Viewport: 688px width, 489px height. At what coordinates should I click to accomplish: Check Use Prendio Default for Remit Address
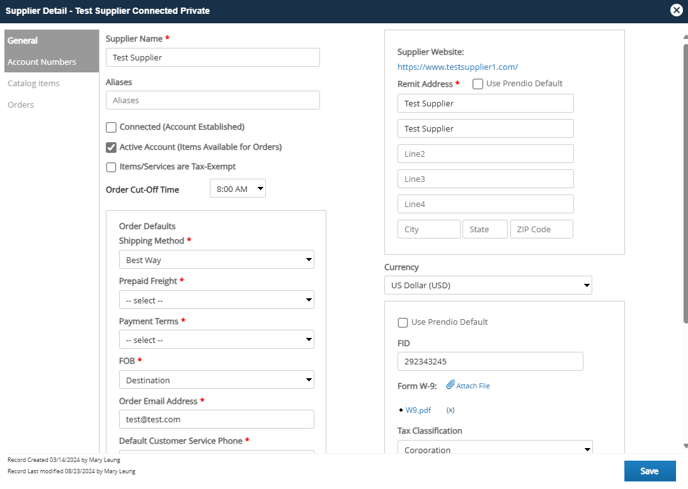(x=477, y=84)
